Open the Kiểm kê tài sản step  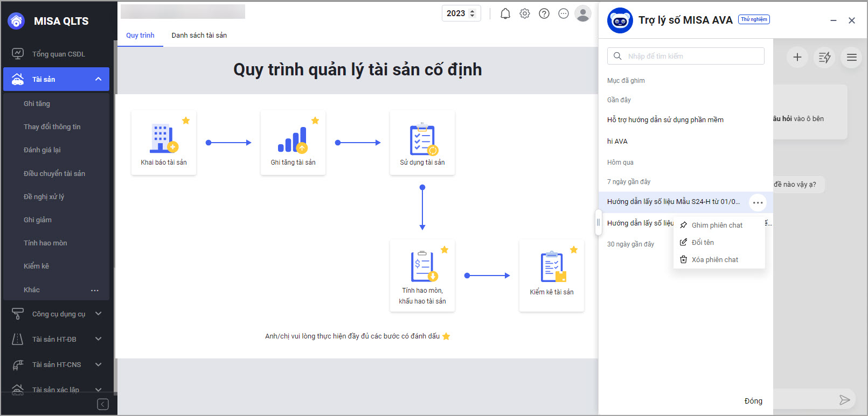(x=552, y=276)
